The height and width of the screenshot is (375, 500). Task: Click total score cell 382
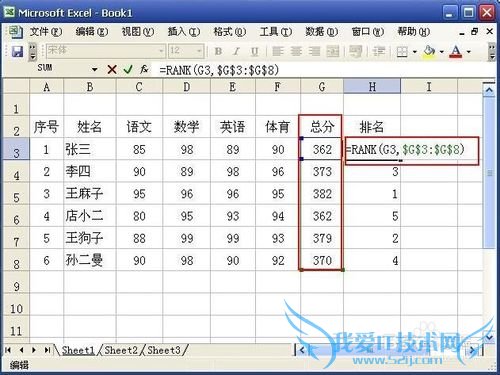[322, 194]
